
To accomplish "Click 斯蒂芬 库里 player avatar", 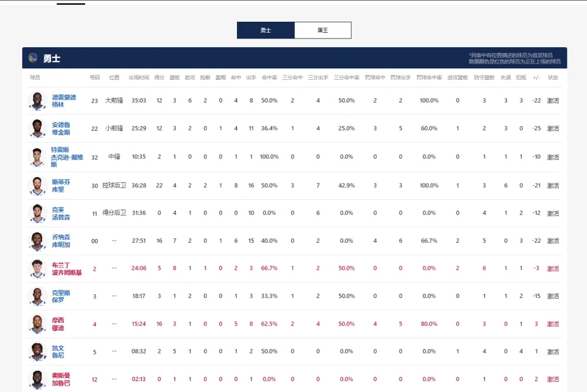I will (x=38, y=186).
